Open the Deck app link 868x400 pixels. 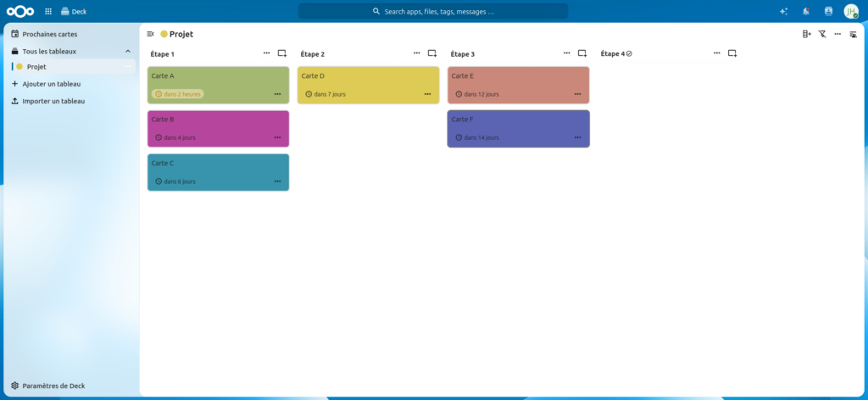point(74,11)
